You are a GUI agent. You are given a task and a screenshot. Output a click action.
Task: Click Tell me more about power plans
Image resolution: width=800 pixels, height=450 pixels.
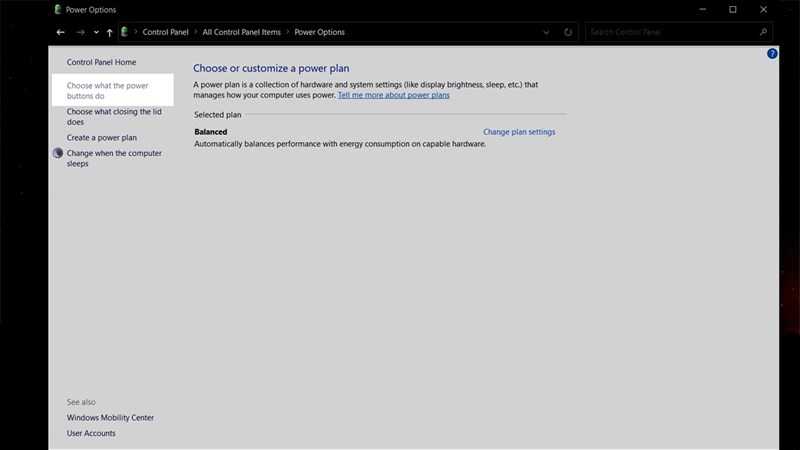coord(394,95)
